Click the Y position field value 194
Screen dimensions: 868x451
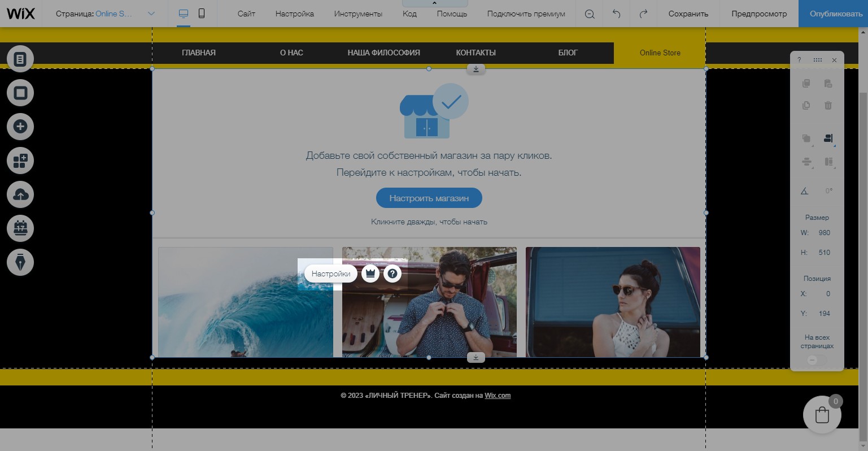point(825,314)
